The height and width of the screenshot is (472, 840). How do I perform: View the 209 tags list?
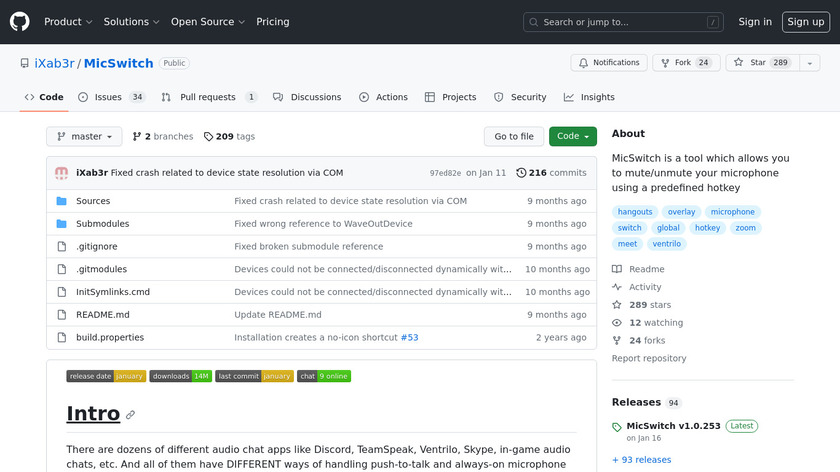point(229,137)
